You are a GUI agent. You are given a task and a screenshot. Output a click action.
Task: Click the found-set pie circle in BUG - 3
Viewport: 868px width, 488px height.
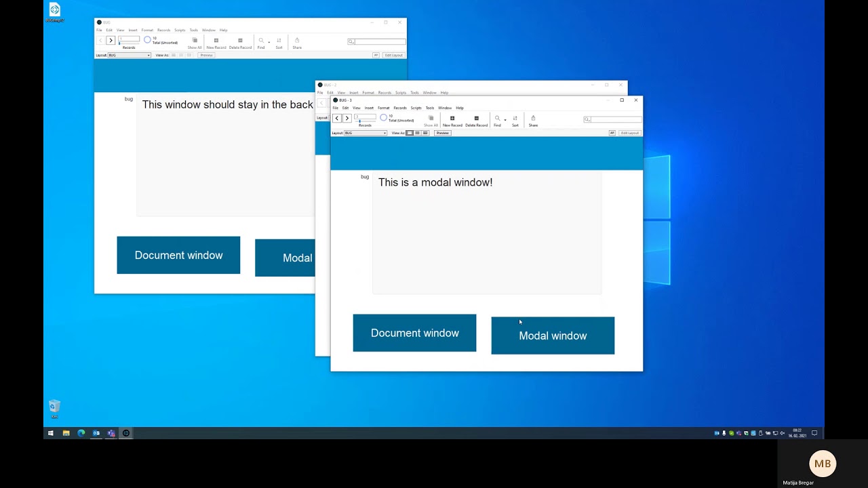[x=383, y=117]
